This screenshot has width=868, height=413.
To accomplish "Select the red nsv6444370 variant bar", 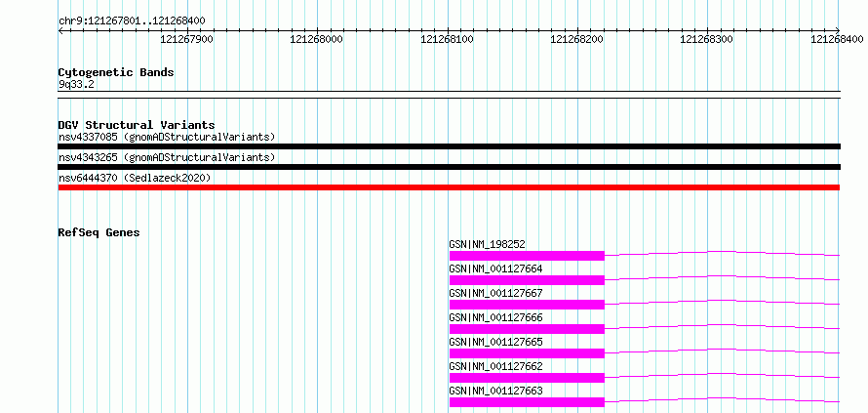I will [449, 187].
